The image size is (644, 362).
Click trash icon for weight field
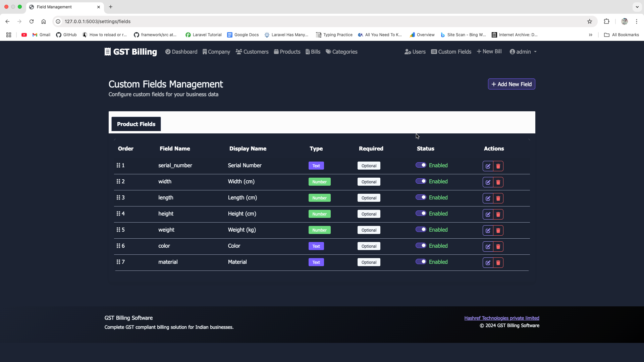(x=498, y=230)
